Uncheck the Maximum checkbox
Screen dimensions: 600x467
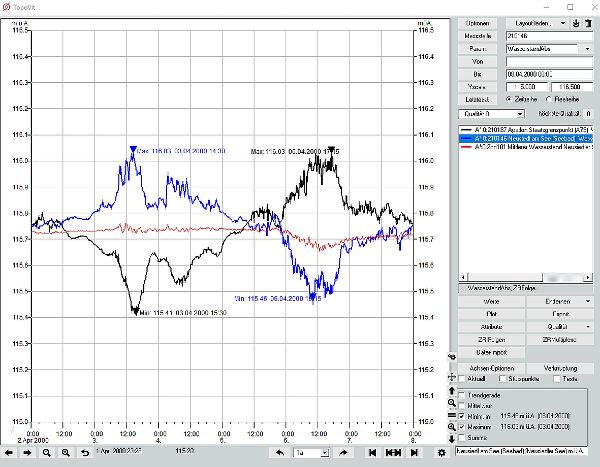[462, 427]
